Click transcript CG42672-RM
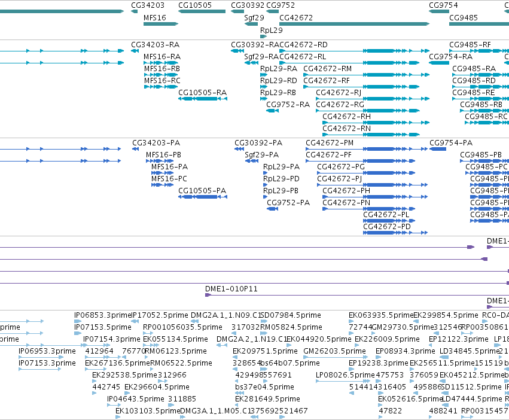Image resolution: width=509 pixels, height=420 pixels. [328, 69]
